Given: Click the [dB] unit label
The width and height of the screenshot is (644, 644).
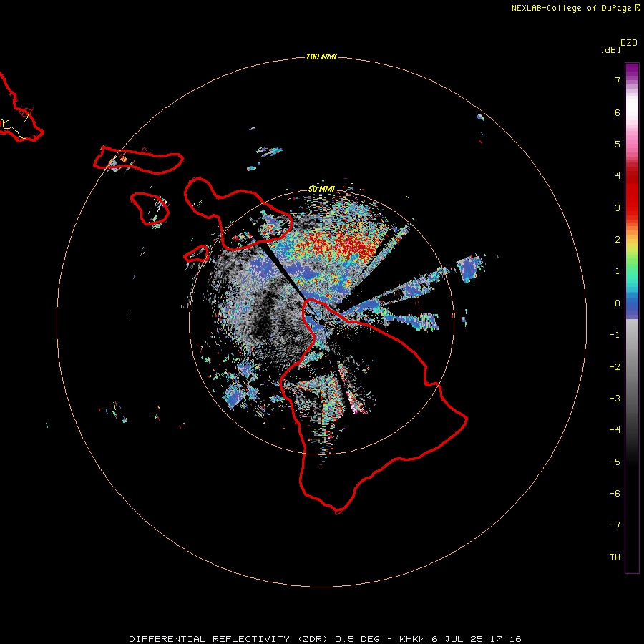Looking at the screenshot, I should coord(610,49).
